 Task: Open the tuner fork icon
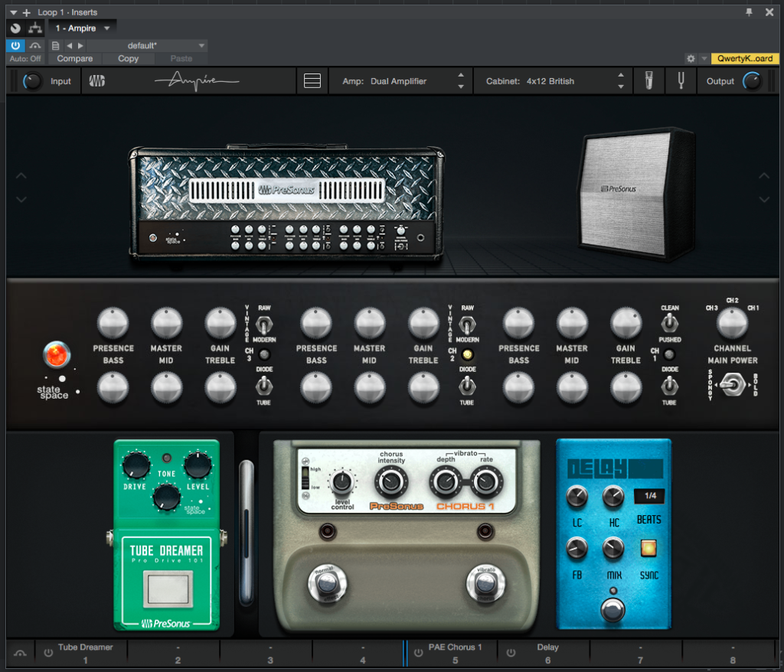[x=681, y=80]
